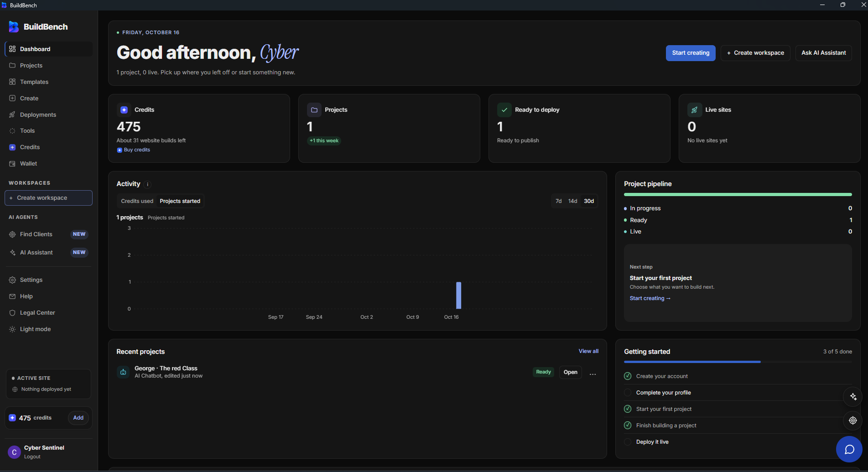Add credits from sidebar
Image resolution: width=868 pixels, height=472 pixels.
[78, 418]
